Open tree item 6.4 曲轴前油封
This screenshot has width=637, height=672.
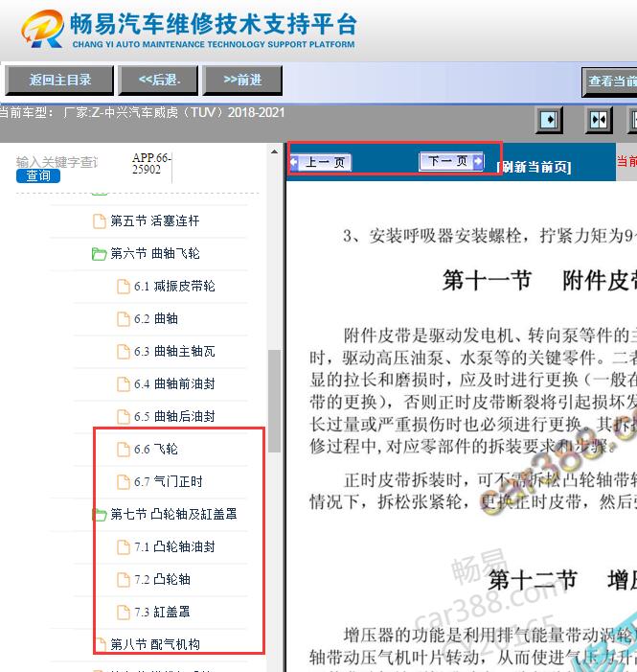(x=174, y=384)
